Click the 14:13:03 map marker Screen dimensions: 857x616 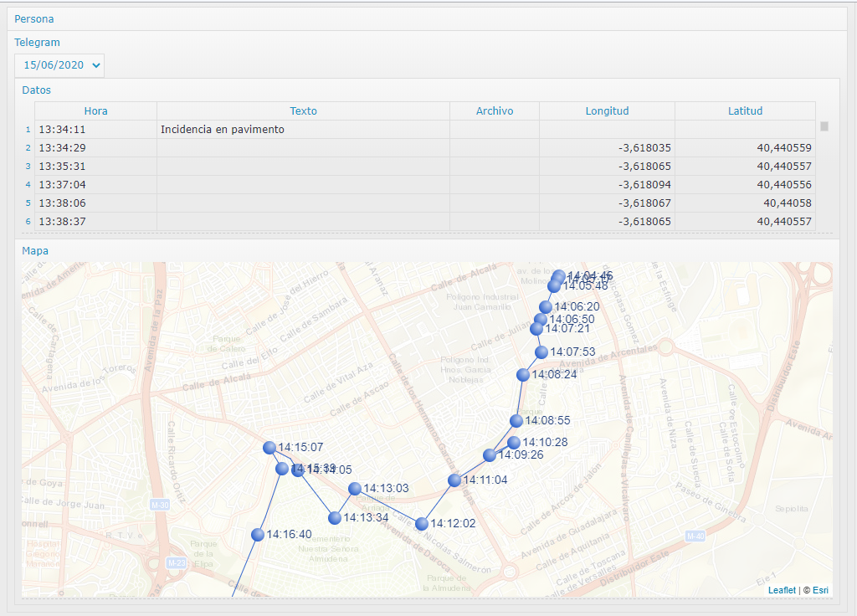point(355,489)
